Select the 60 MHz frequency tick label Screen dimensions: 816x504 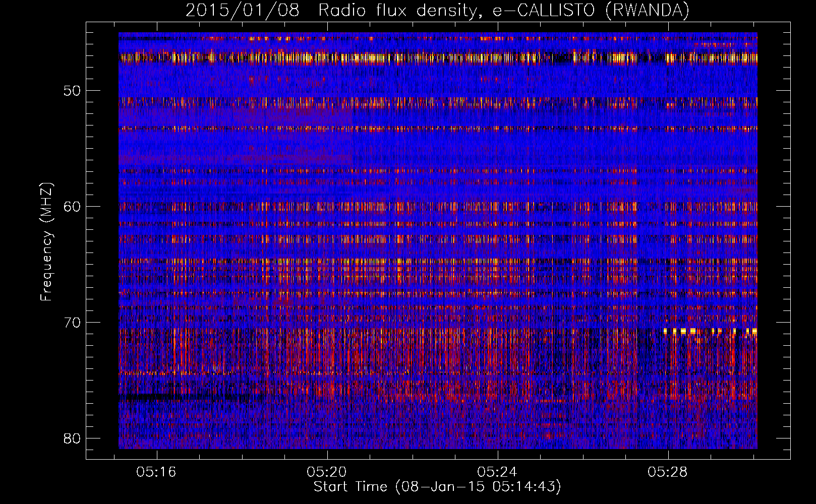(x=72, y=207)
